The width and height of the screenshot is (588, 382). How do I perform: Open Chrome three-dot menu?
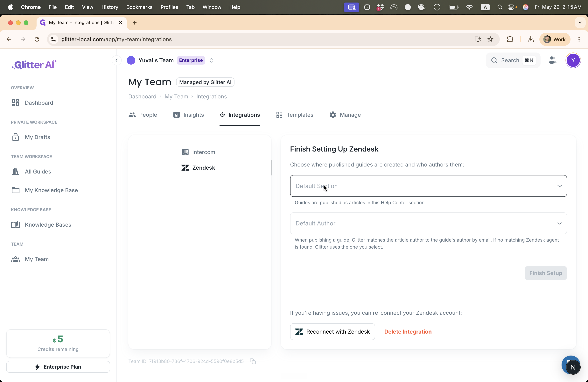pyautogui.click(x=579, y=39)
